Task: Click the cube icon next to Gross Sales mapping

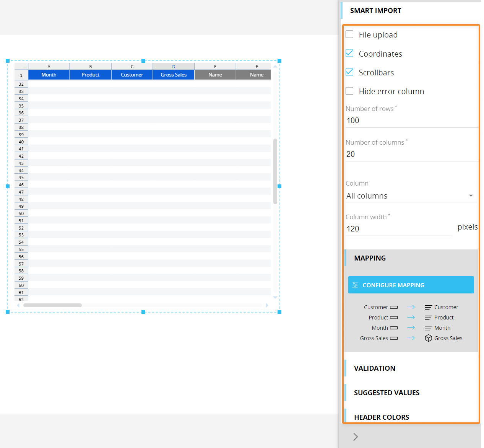Action: 428,338
